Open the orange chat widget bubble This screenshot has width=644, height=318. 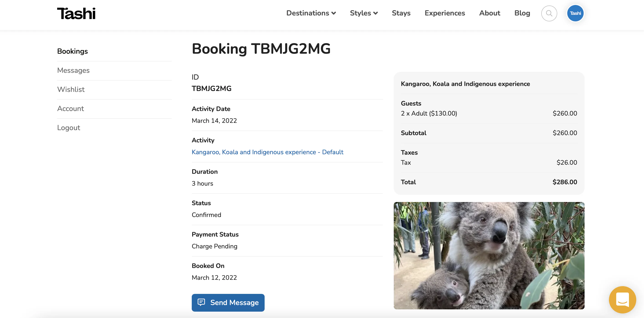[622, 300]
